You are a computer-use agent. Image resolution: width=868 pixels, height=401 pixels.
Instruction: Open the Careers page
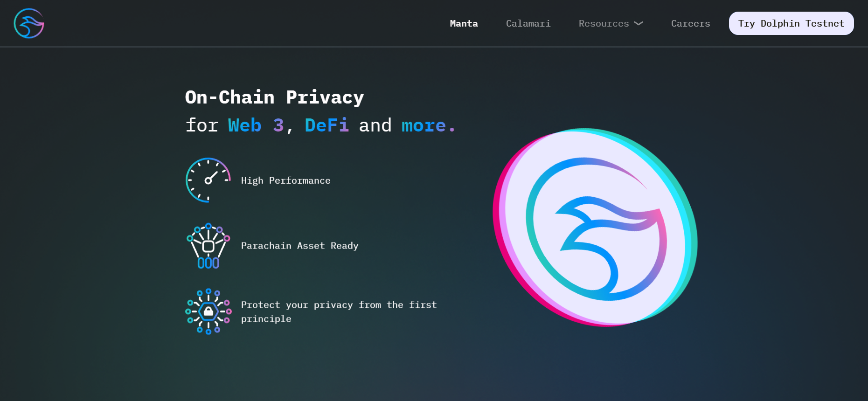(690, 23)
